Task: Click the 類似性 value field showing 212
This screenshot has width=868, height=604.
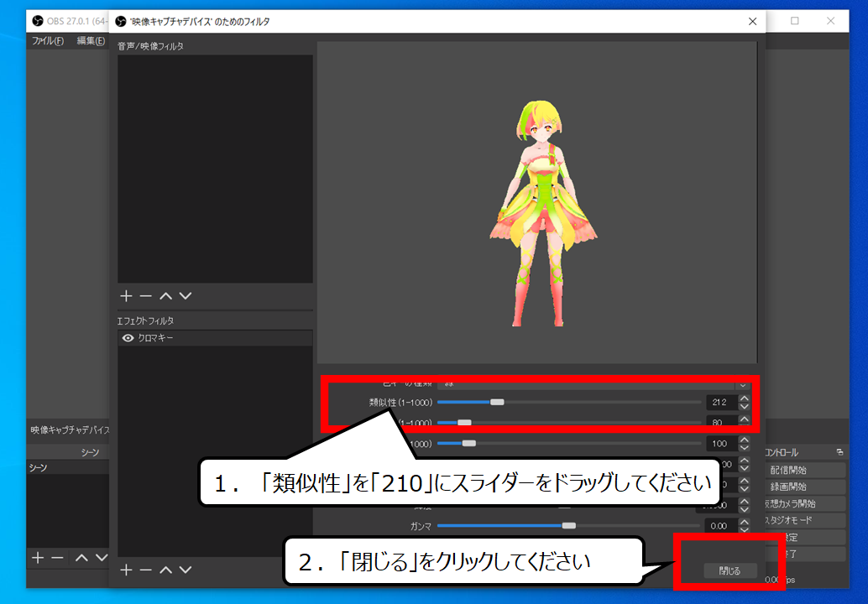Action: pyautogui.click(x=722, y=402)
